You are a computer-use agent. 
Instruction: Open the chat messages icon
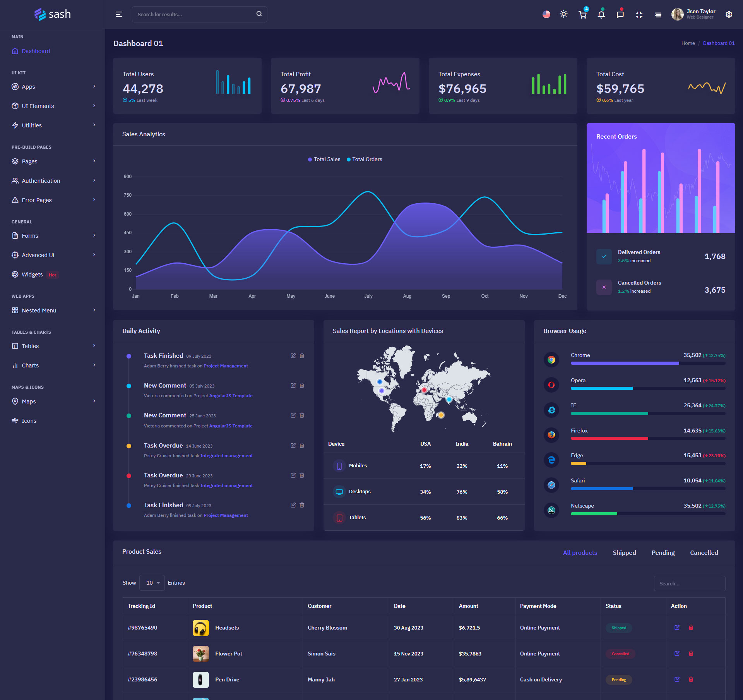(620, 15)
